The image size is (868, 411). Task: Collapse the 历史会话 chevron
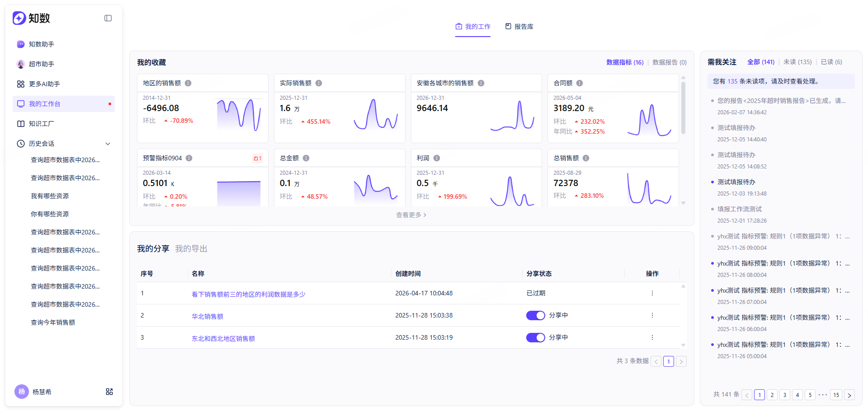point(108,144)
